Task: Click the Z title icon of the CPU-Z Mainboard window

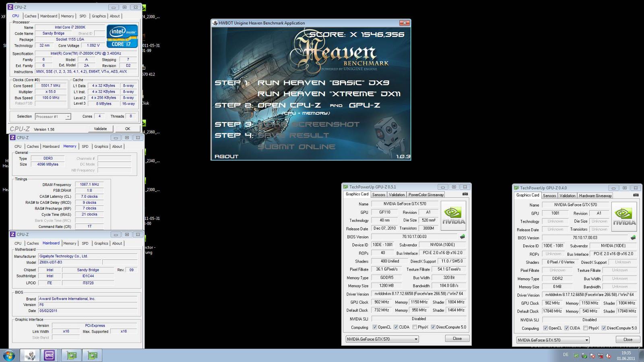Action: (x=12, y=234)
